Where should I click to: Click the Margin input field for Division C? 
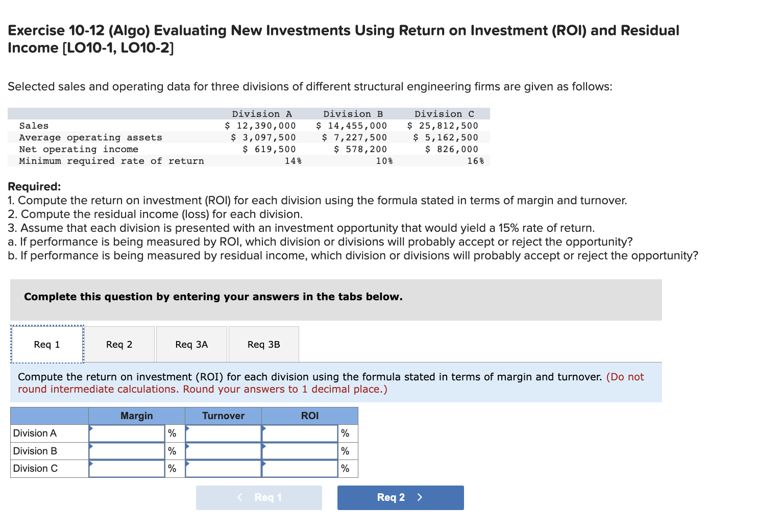click(127, 468)
